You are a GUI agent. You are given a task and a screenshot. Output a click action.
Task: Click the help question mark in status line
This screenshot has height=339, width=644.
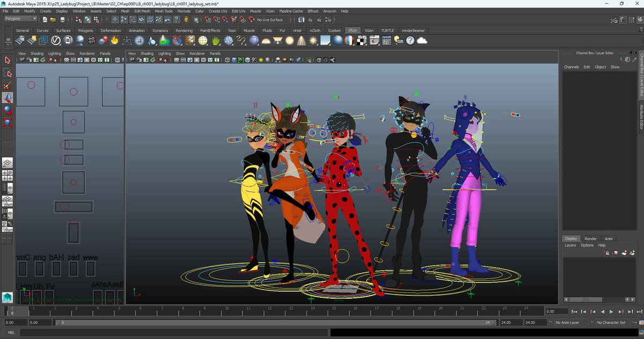[x=176, y=19]
